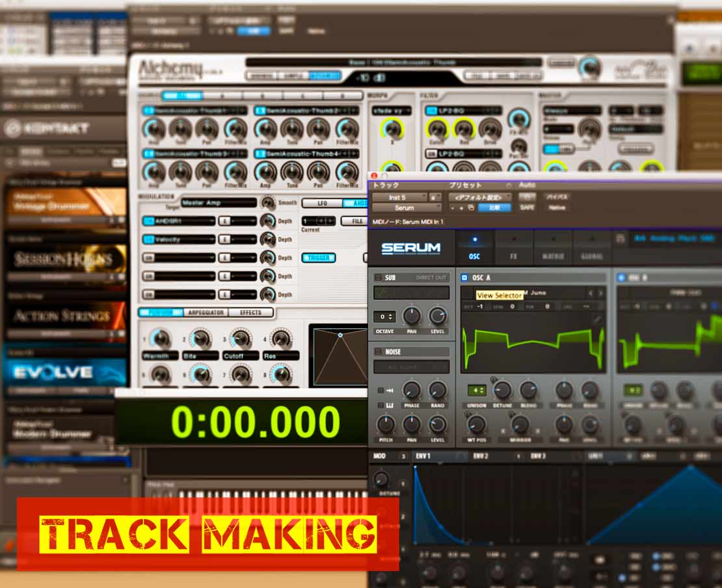Enable the SUB oscillator checkbox in Serum

pos(378,278)
